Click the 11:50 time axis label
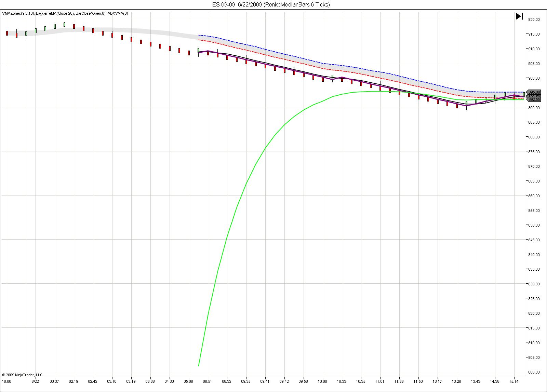The image size is (547, 392). (418, 381)
